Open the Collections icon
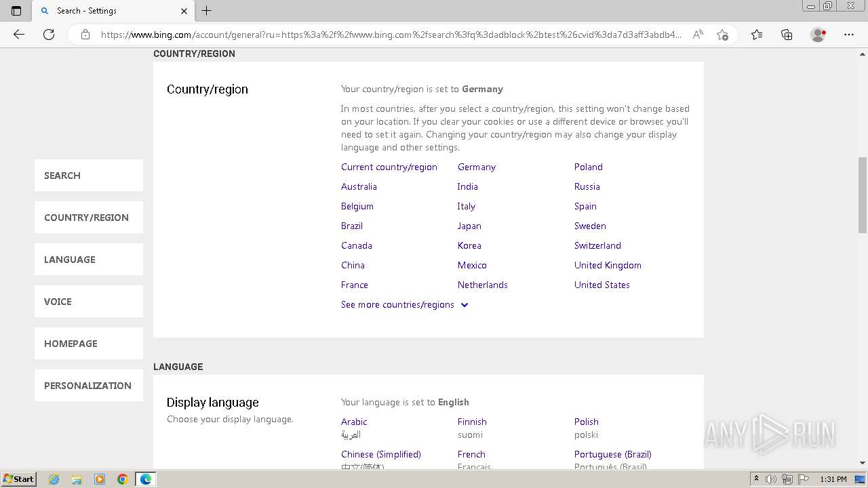The image size is (868, 488). tap(787, 35)
